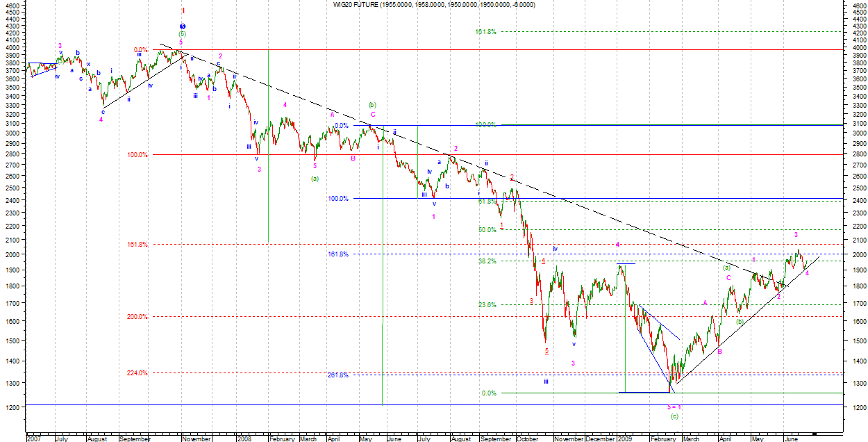
Task: Click the red 224.0% Fibonacci level label
Action: click(137, 373)
